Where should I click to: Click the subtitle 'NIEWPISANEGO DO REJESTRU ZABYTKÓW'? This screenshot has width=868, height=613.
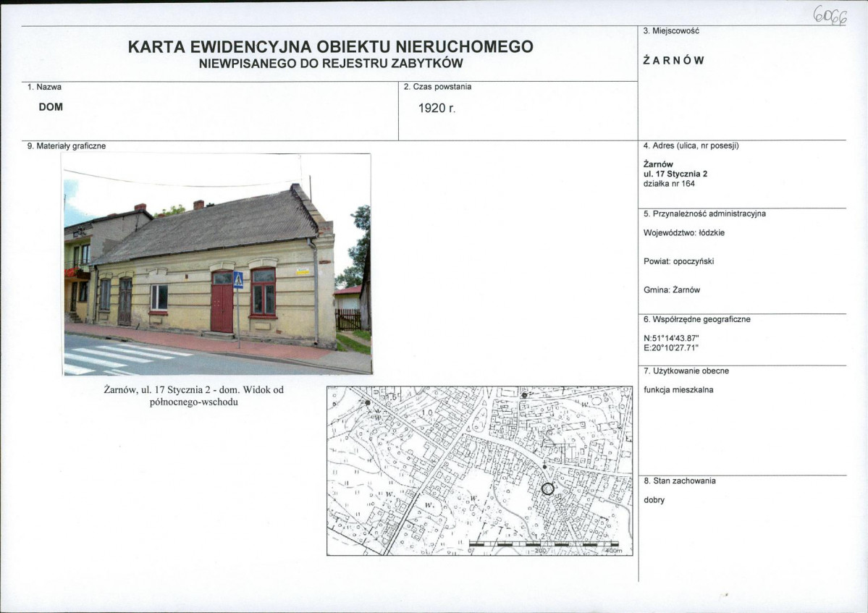[x=331, y=64]
